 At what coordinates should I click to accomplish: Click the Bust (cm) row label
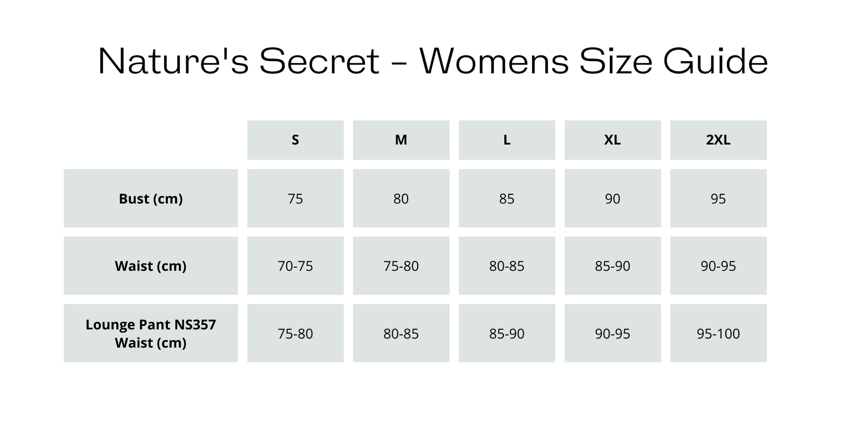151,198
